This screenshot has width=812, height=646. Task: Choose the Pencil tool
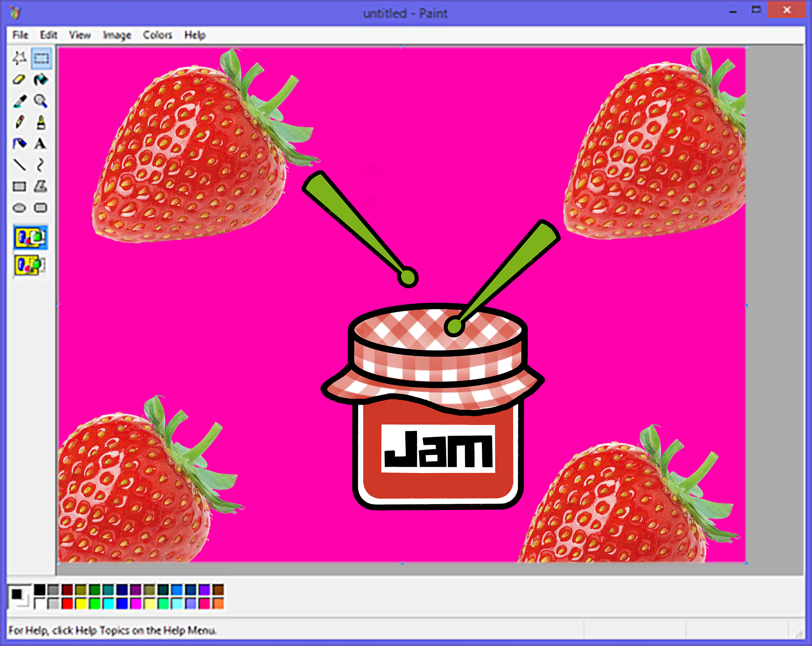point(19,123)
